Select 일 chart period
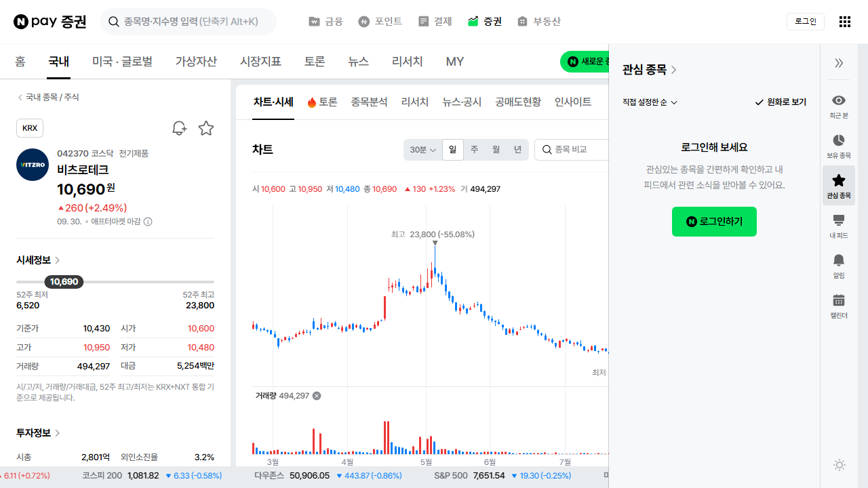The width and height of the screenshot is (868, 488). coord(452,150)
